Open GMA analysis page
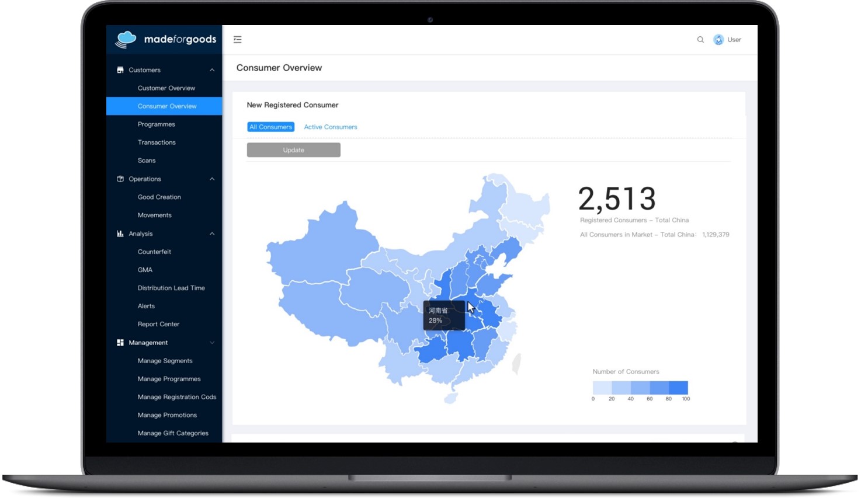 [145, 270]
